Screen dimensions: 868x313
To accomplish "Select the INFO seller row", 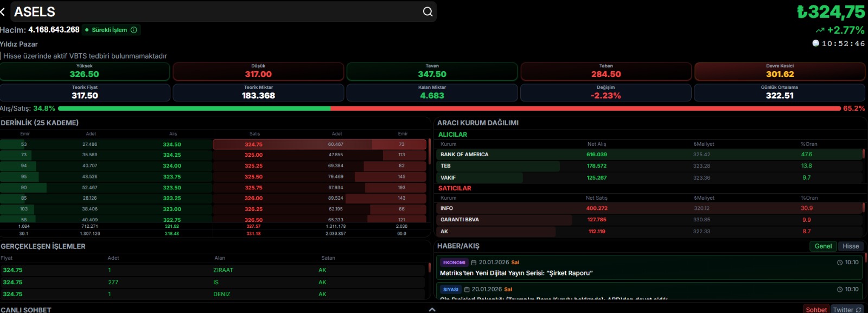I will click(649, 208).
